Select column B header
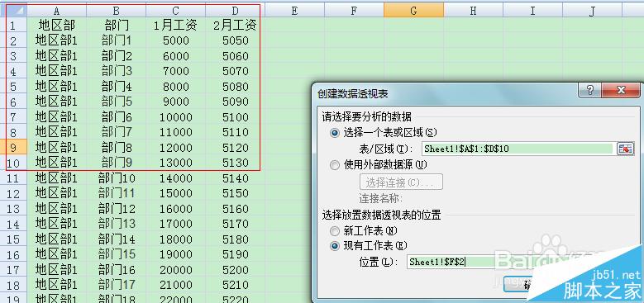 [117, 10]
